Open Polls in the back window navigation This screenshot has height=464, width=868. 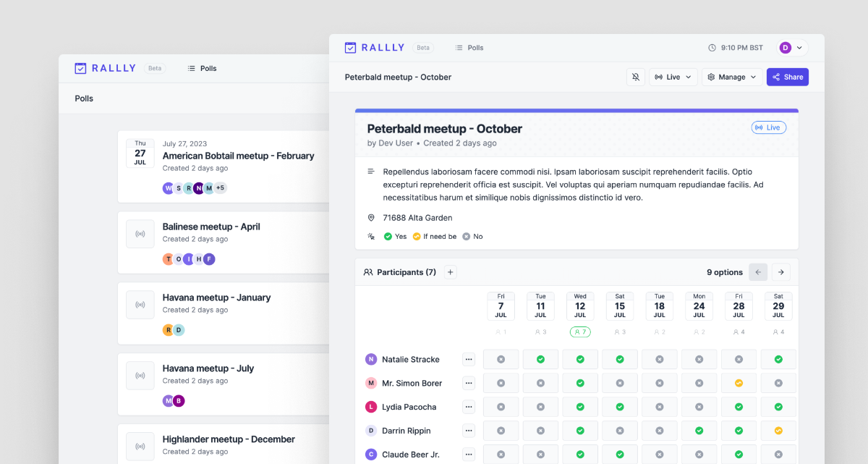point(202,68)
